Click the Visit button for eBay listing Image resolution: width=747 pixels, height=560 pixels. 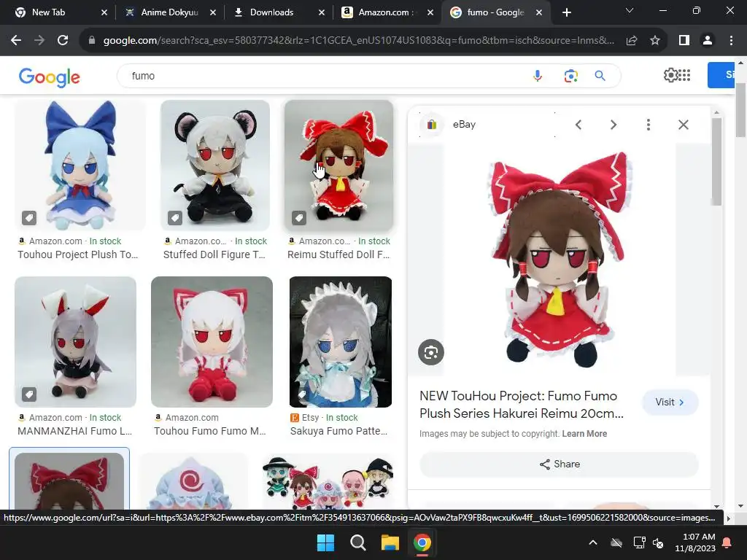[x=670, y=402]
